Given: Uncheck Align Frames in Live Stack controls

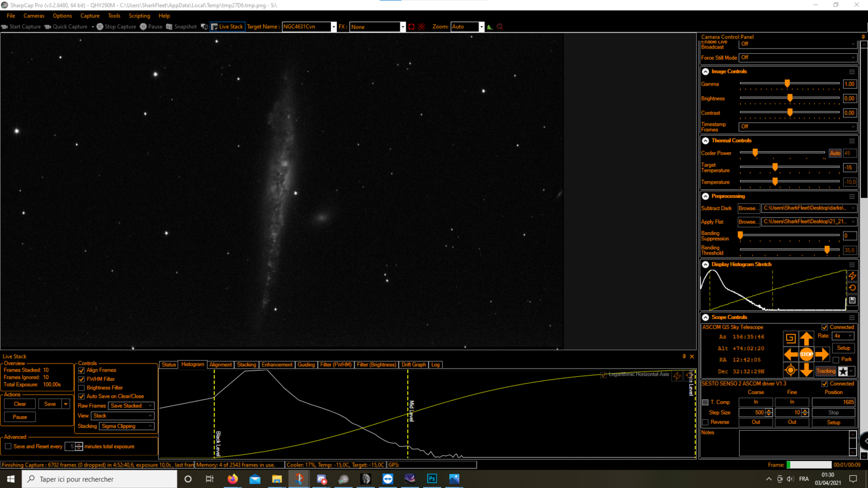Looking at the screenshot, I should [x=82, y=370].
